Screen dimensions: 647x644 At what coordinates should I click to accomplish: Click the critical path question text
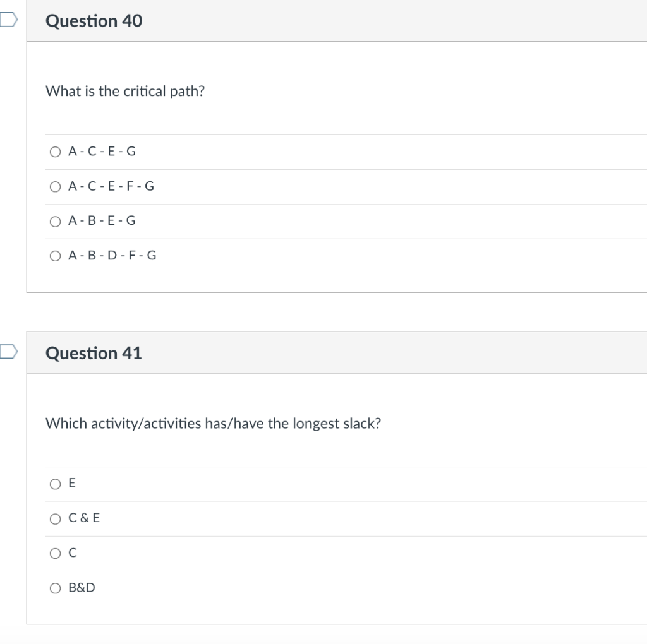[124, 91]
